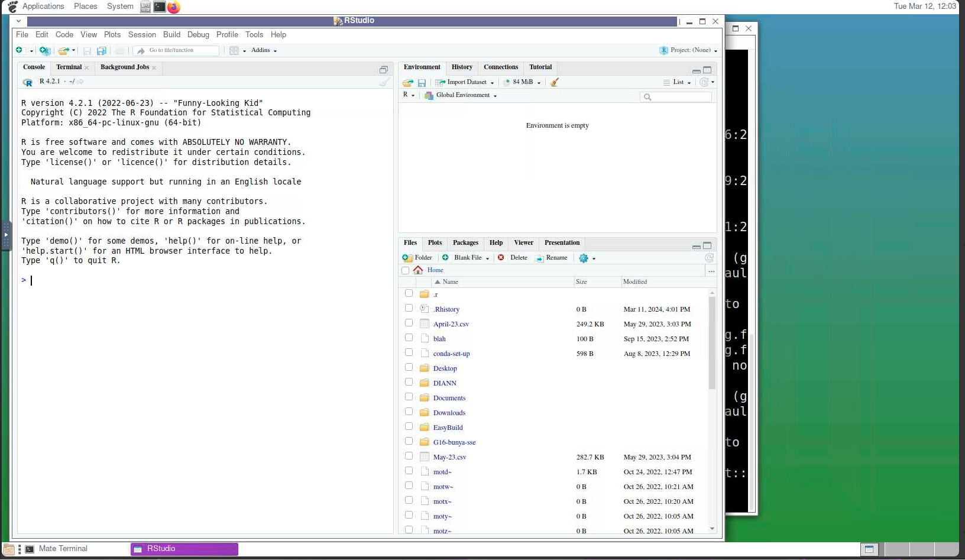The width and height of the screenshot is (965, 560).
Task: Expand the New File dropdown arrow
Action: click(31, 51)
